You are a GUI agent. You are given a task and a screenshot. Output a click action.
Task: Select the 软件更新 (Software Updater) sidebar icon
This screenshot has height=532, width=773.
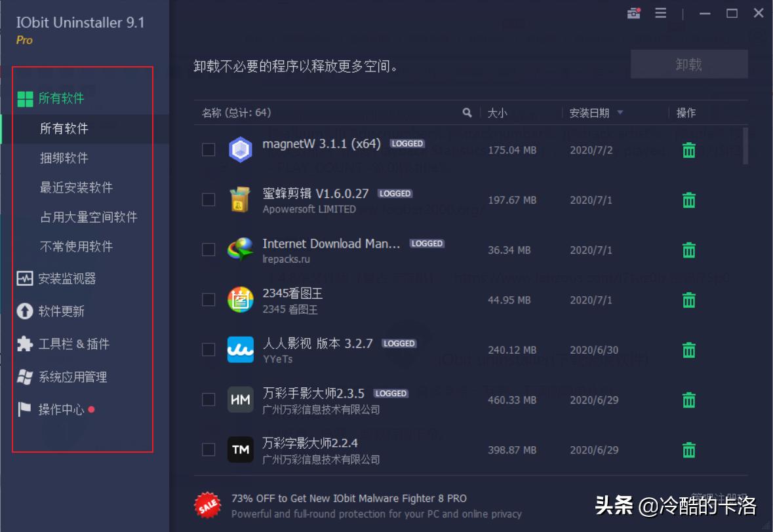tap(25, 311)
